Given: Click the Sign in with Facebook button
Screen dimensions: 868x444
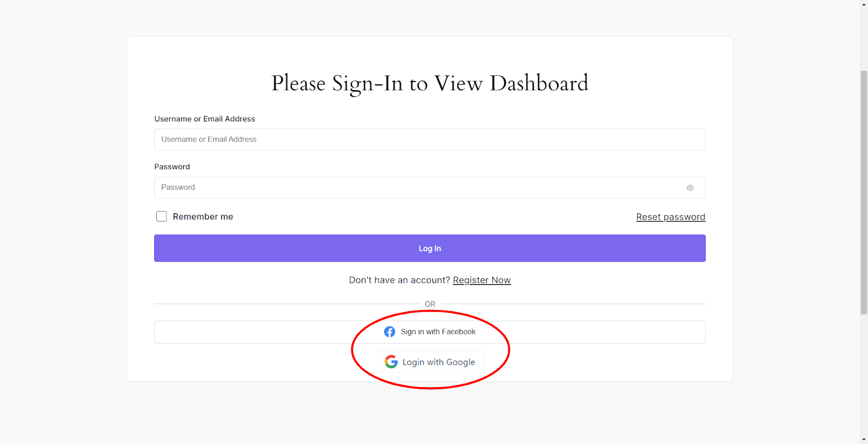Looking at the screenshot, I should coord(430,332).
